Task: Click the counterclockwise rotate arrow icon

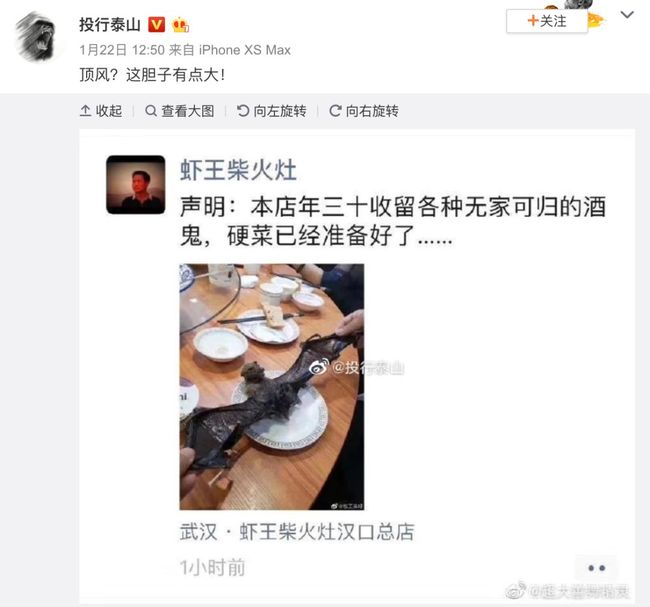Action: tap(243, 111)
